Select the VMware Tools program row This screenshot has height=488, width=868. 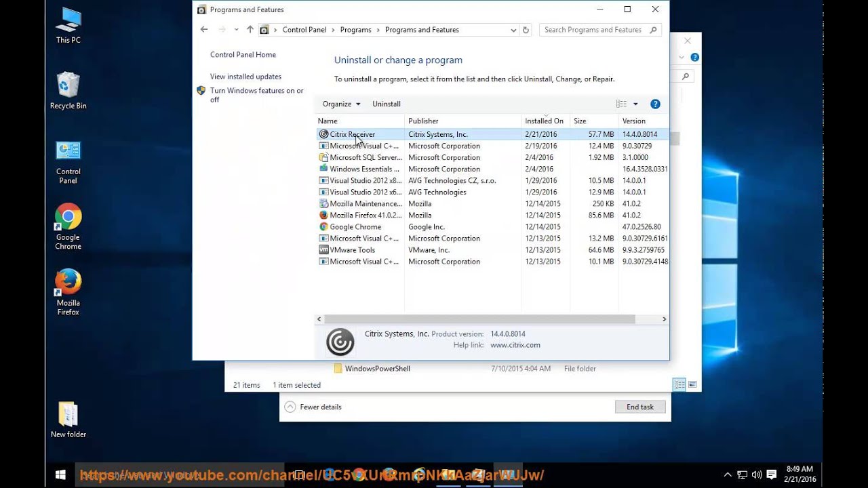point(492,249)
